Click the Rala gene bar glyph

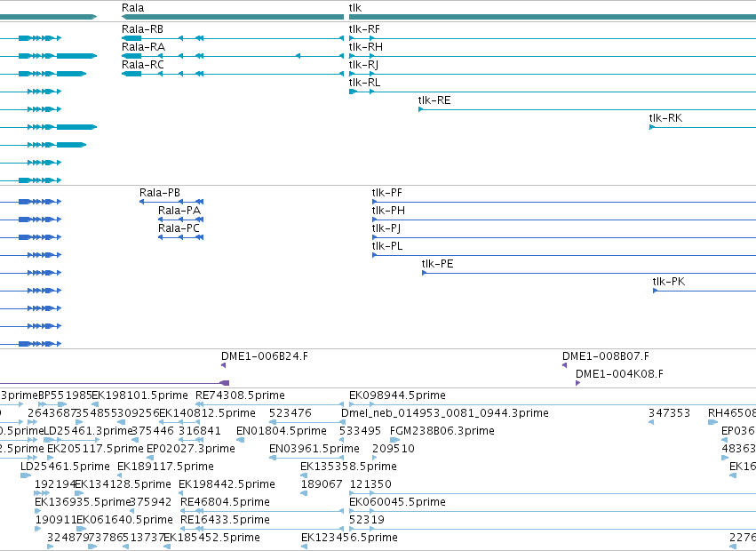233,17
